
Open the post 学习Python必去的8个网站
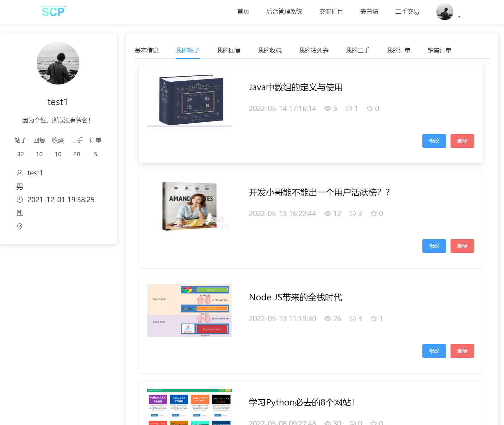click(x=302, y=403)
